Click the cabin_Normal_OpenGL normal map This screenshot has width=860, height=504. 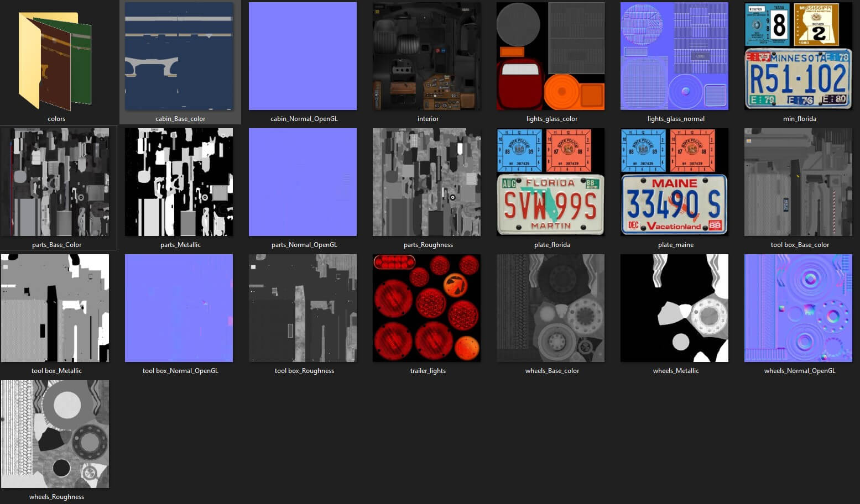[x=303, y=56]
